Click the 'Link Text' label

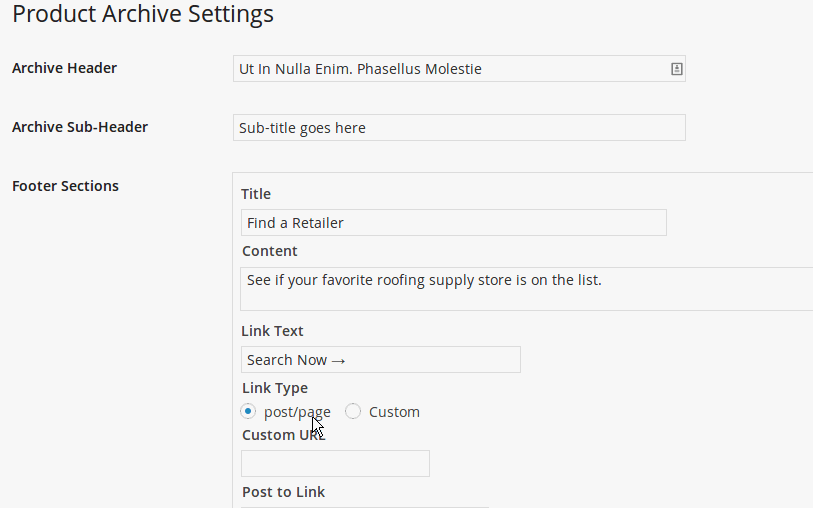coord(273,331)
